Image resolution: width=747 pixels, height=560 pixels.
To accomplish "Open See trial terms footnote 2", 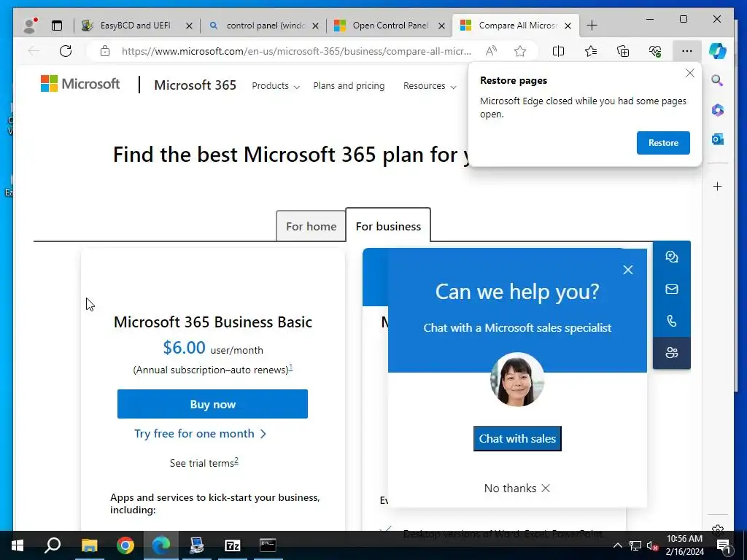I will coord(236,461).
